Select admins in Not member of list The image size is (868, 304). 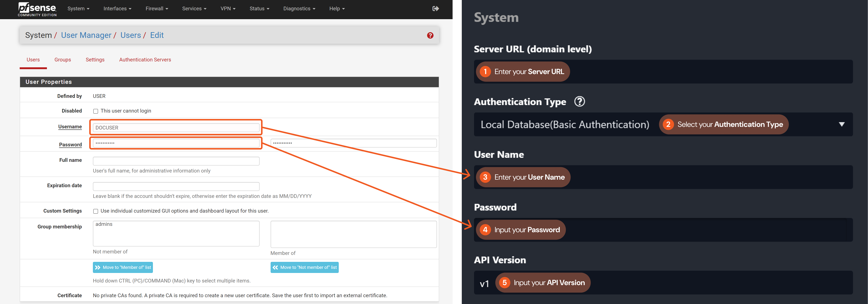104,224
